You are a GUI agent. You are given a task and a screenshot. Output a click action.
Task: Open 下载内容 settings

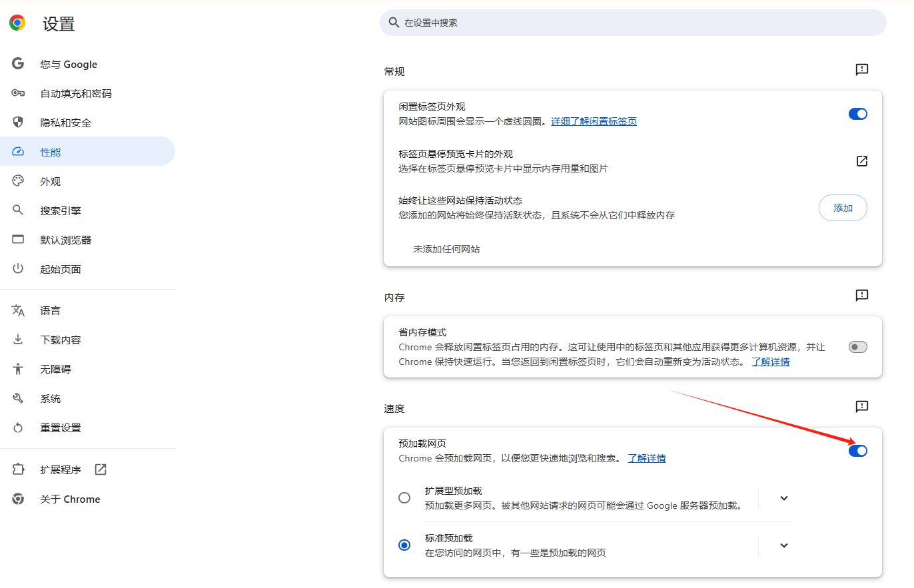(x=88, y=340)
